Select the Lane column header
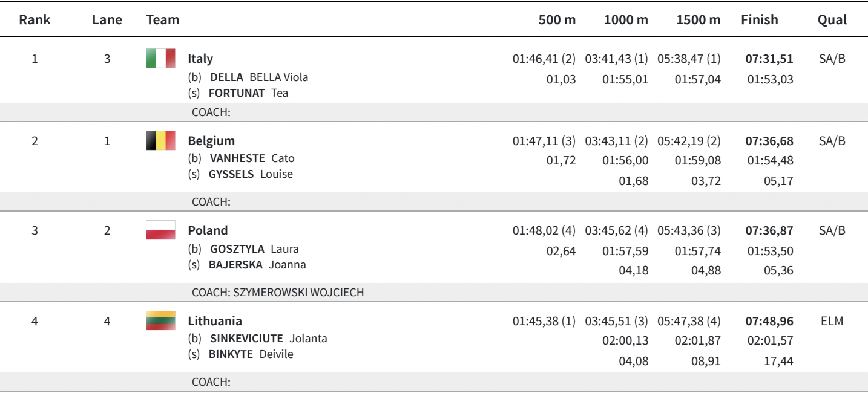The width and height of the screenshot is (868, 393). click(x=107, y=19)
